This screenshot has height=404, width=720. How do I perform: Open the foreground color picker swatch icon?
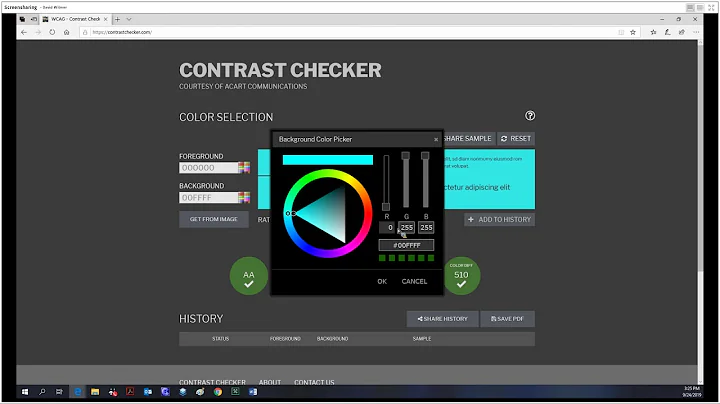(x=244, y=168)
